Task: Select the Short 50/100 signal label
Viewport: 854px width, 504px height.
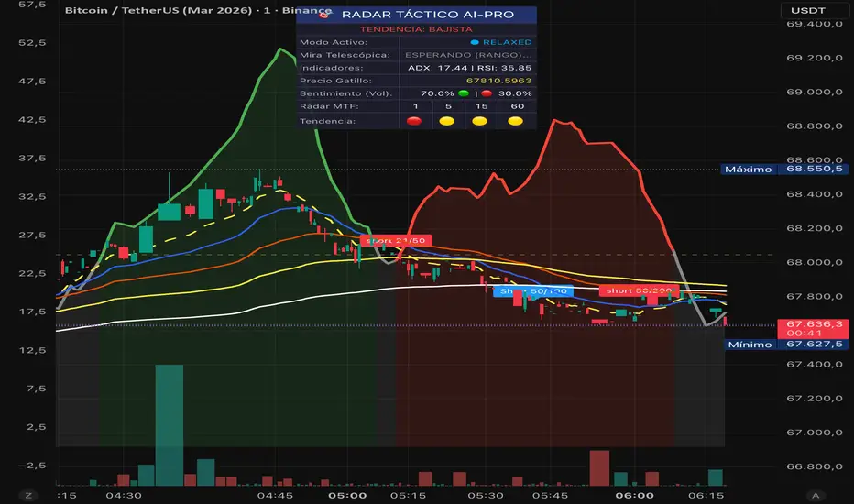Action: click(532, 291)
